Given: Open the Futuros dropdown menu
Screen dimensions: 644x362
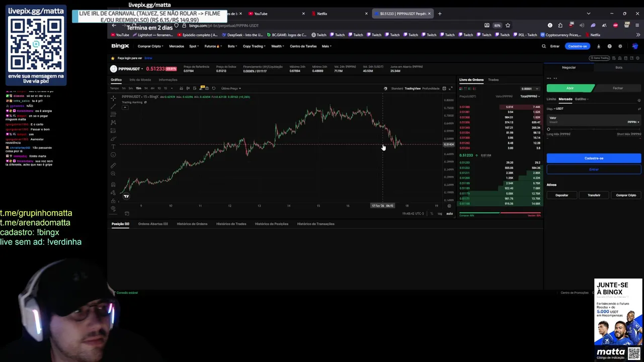Looking at the screenshot, I should pyautogui.click(x=213, y=46).
